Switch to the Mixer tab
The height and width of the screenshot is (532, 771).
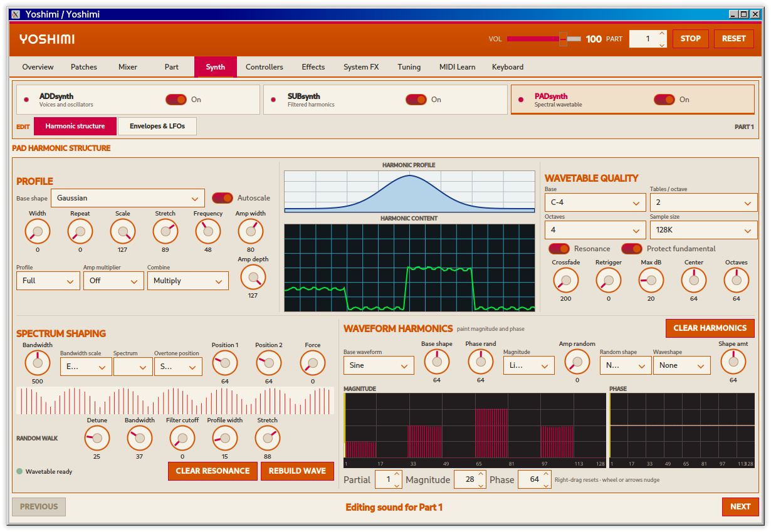128,67
